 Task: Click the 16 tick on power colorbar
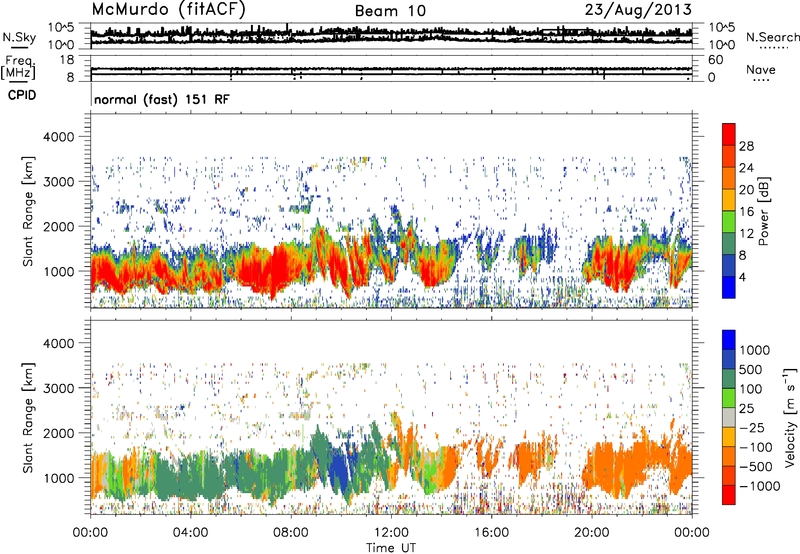(x=746, y=212)
